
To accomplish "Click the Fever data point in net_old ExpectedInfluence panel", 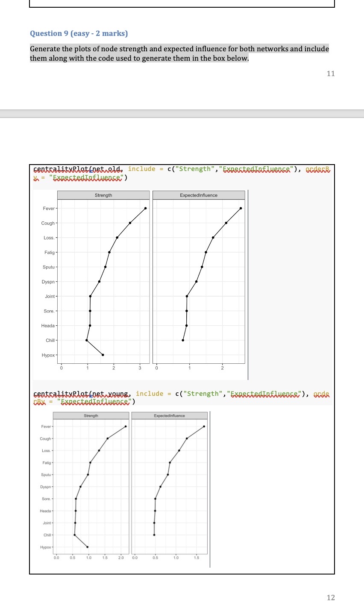I will pos(241,208).
